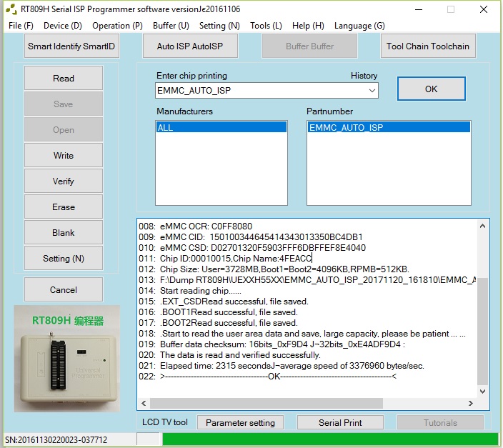Click the grayed Save button
503x448 pixels.
[x=64, y=104]
